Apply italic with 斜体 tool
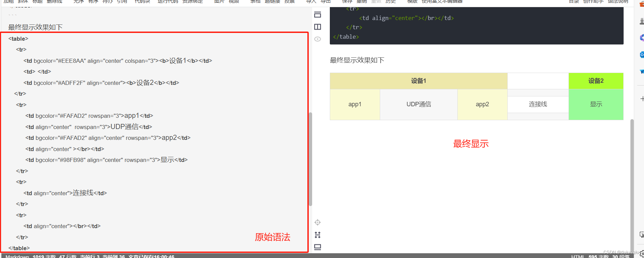 (23, 2)
